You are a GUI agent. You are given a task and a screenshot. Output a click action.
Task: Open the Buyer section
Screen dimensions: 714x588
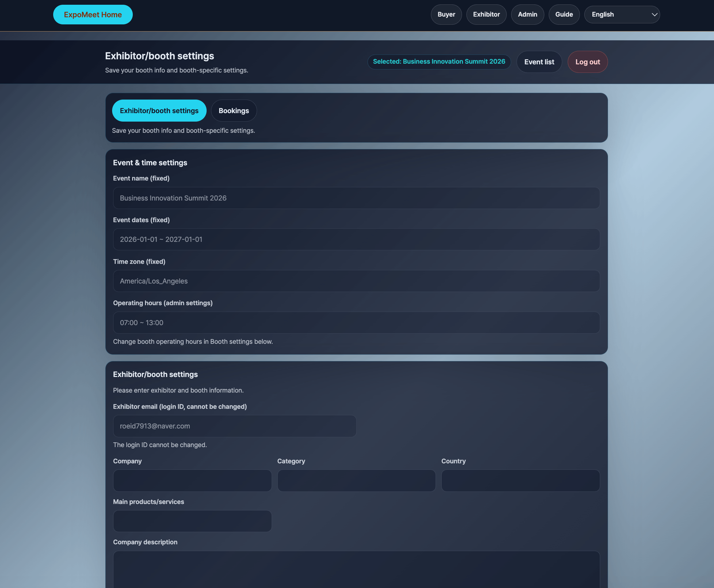446,14
